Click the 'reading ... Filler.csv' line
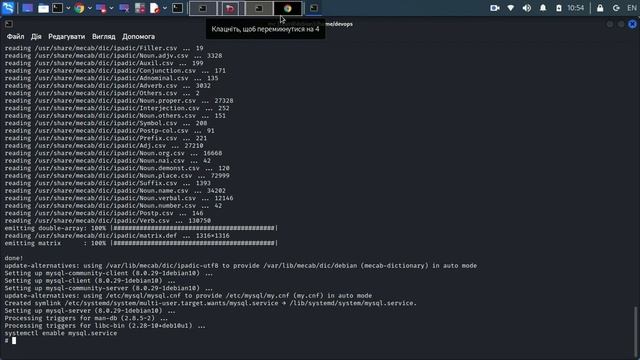Screen dimensions: 640x360 (104, 48)
